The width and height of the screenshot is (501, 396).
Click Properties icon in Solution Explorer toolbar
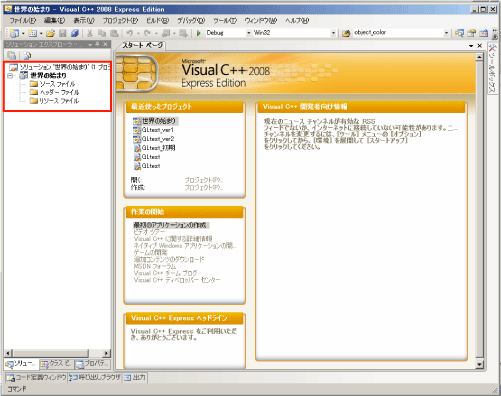pos(12,55)
